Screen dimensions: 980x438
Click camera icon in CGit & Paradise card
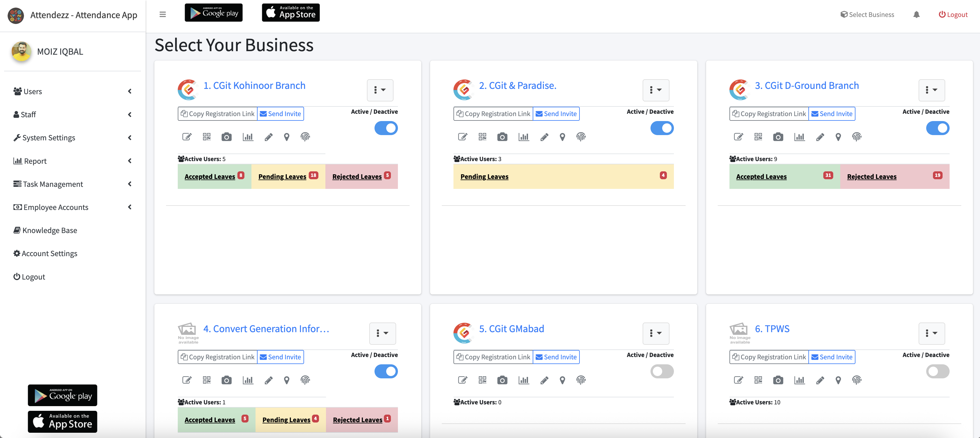tap(502, 137)
